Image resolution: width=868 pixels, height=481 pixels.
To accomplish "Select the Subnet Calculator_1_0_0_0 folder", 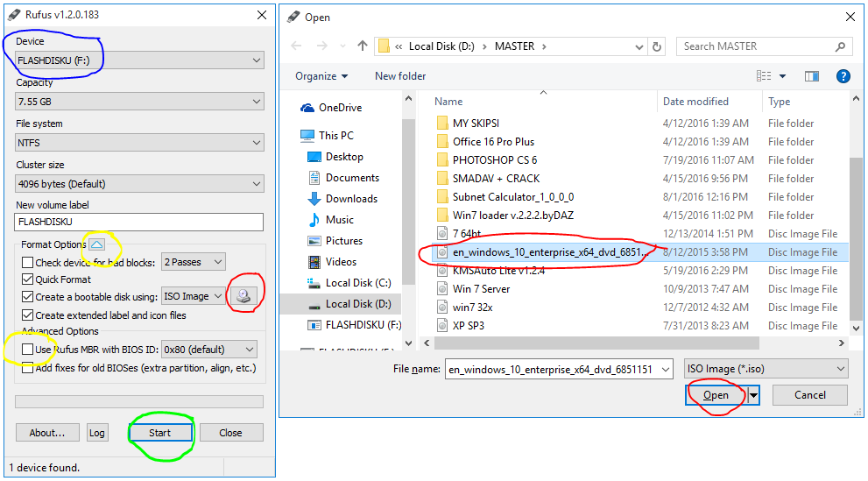I will coord(512,196).
